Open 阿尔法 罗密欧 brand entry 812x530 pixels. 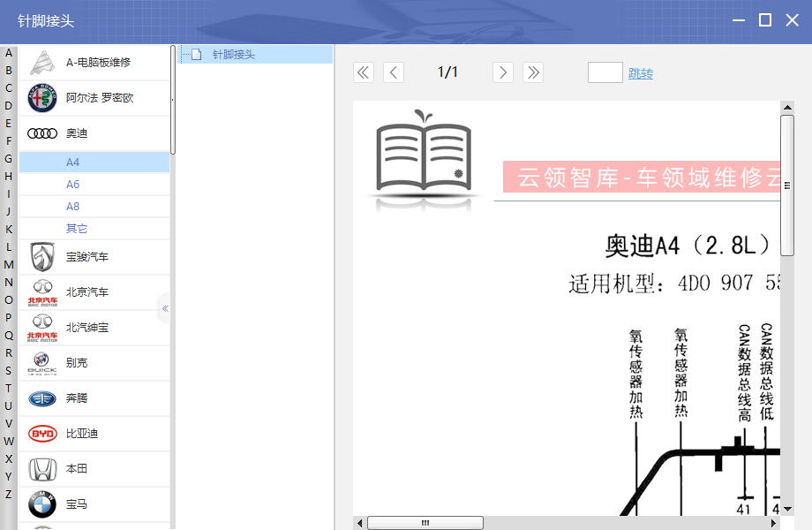pos(94,98)
